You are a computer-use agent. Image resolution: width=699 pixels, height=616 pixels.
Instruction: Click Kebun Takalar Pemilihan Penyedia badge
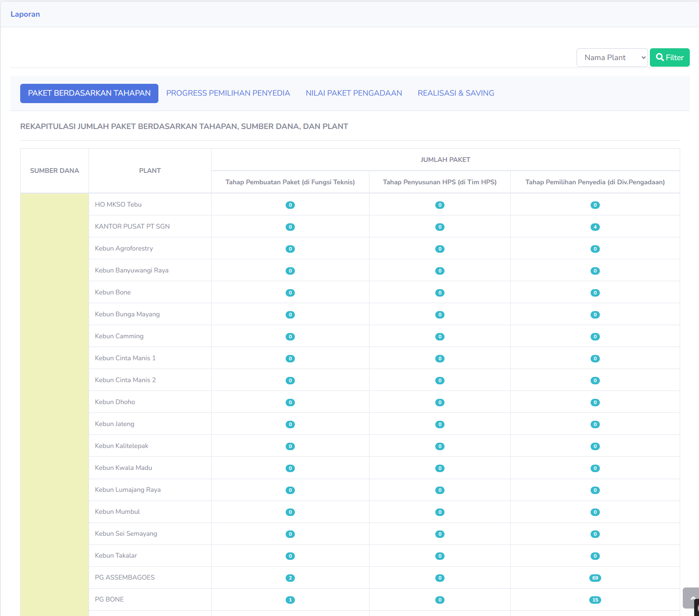pos(595,556)
